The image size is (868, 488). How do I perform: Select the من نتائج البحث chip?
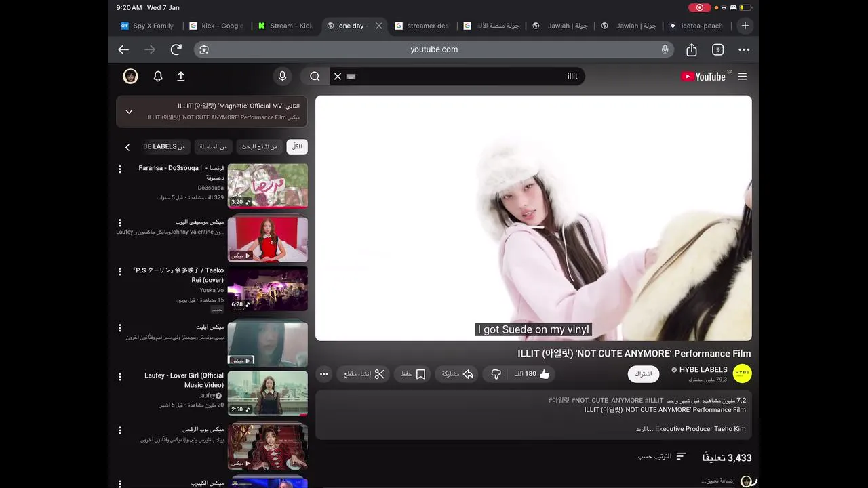260,146
